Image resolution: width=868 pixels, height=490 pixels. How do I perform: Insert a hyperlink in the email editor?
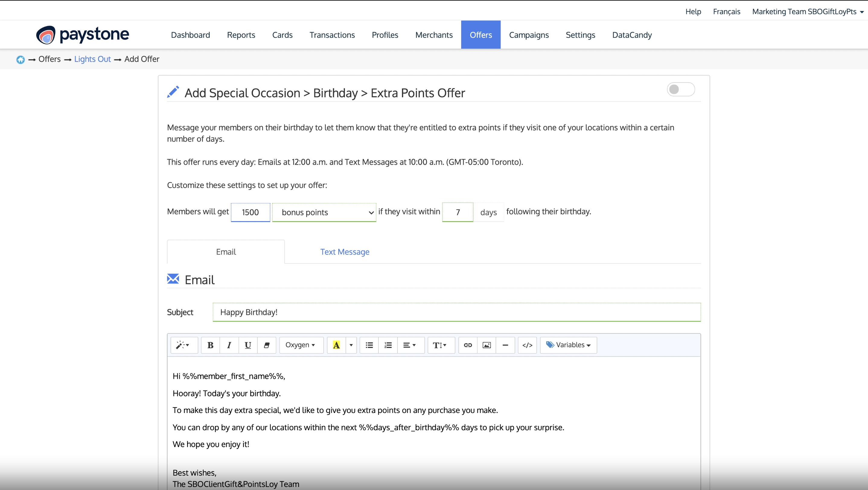(x=468, y=345)
